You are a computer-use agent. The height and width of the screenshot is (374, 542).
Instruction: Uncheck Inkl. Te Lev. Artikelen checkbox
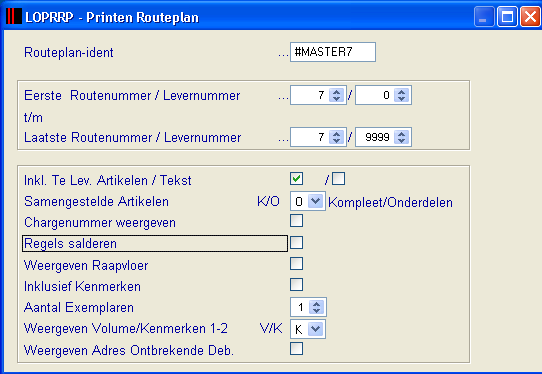[x=297, y=179]
